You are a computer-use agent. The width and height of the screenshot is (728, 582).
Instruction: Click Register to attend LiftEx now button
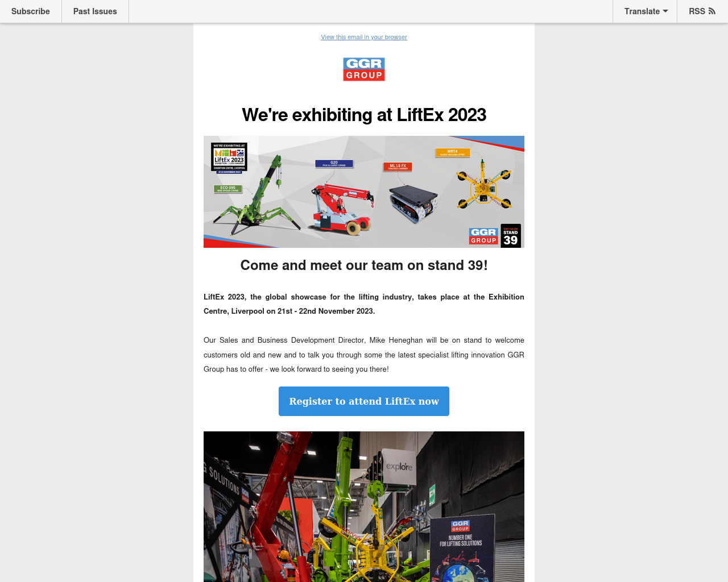click(364, 401)
